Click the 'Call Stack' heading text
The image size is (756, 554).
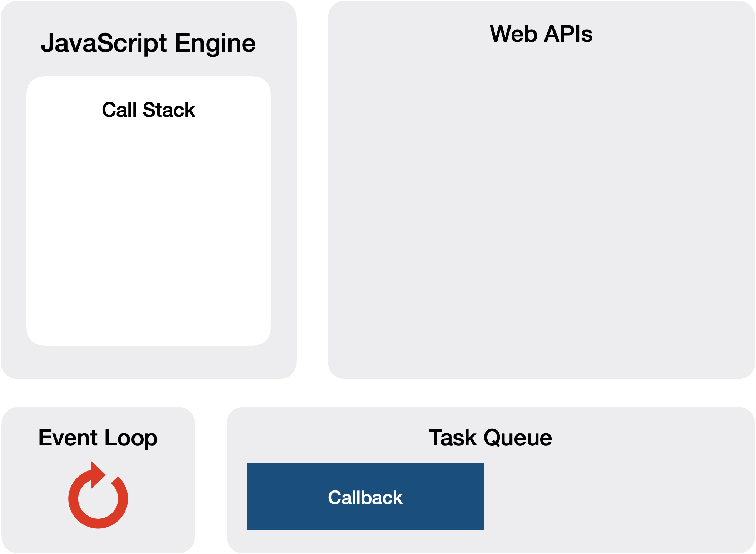(x=148, y=110)
